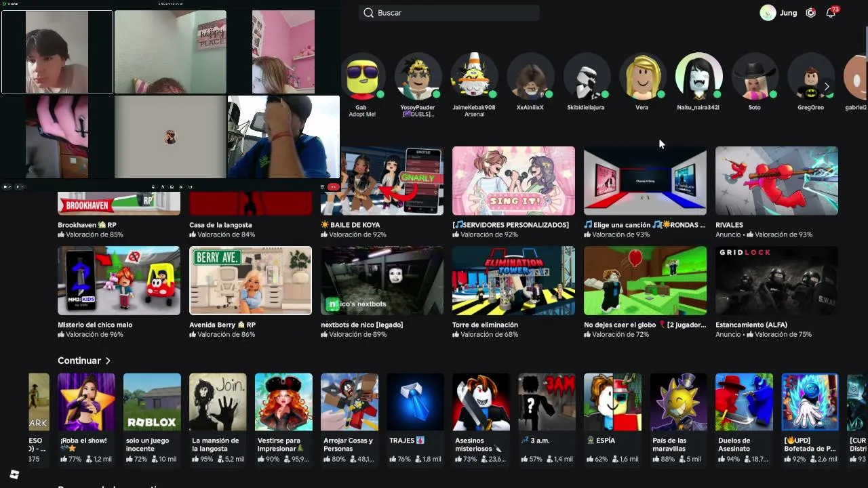The width and height of the screenshot is (868, 488).
Task: Click the Jung username label
Action: [788, 13]
